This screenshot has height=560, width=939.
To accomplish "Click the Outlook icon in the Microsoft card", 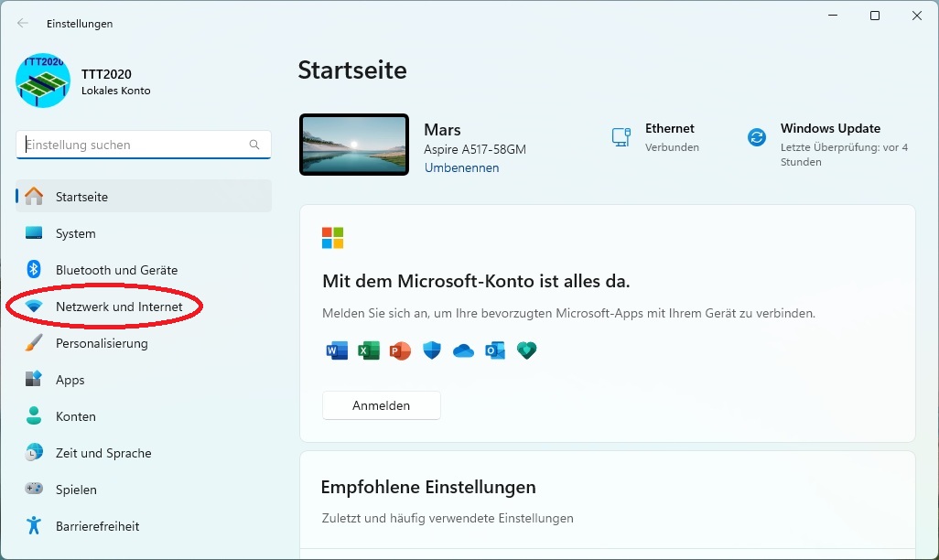I will point(495,350).
